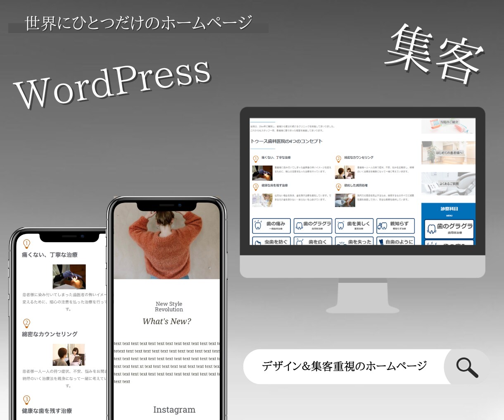Open 歯のグラグラ in the blue 診察科目 sidebar
504x420 pixels.
point(449,229)
